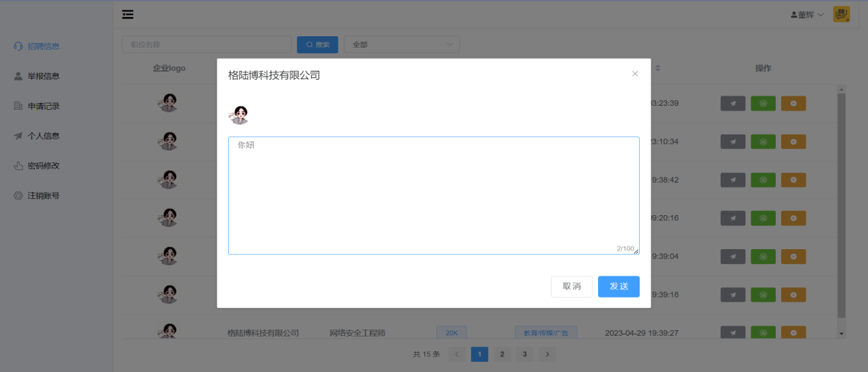Click orange button in the 39:18 row
This screenshot has width=868, height=372.
tap(794, 294)
